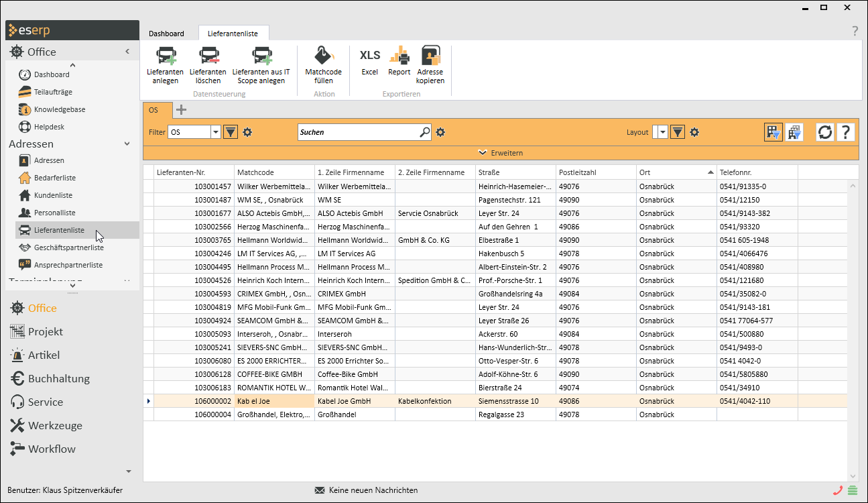Collapse the Office panel header chevron
Screen dimensions: 868x503
(x=127, y=52)
